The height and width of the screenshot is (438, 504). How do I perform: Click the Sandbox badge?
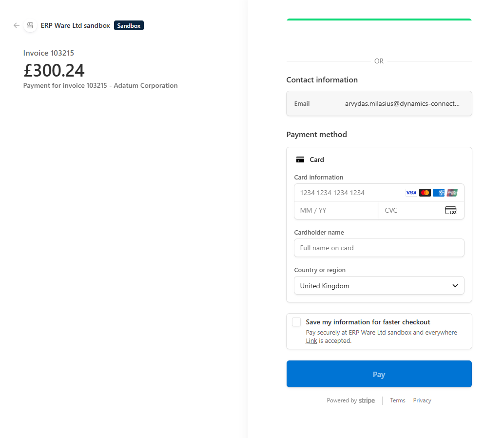129,25
